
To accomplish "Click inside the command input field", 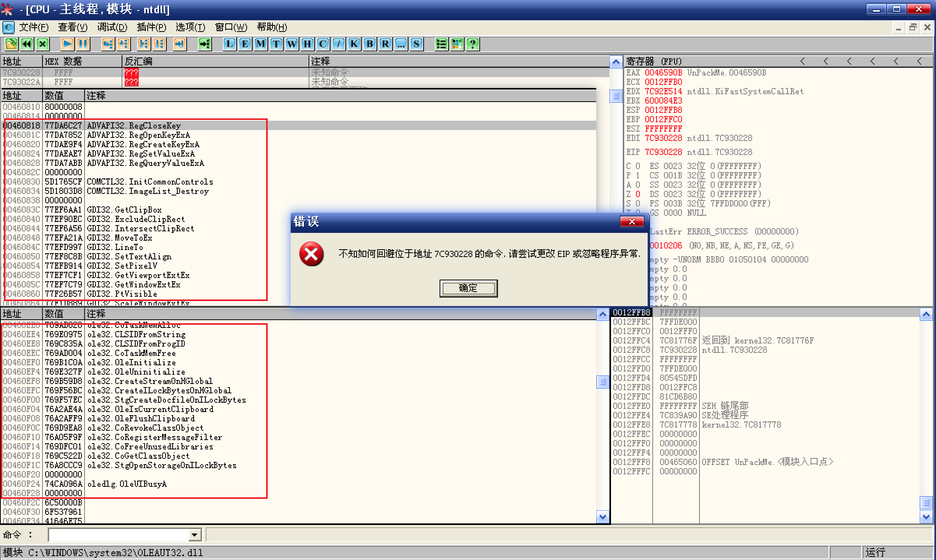I will click(118, 535).
